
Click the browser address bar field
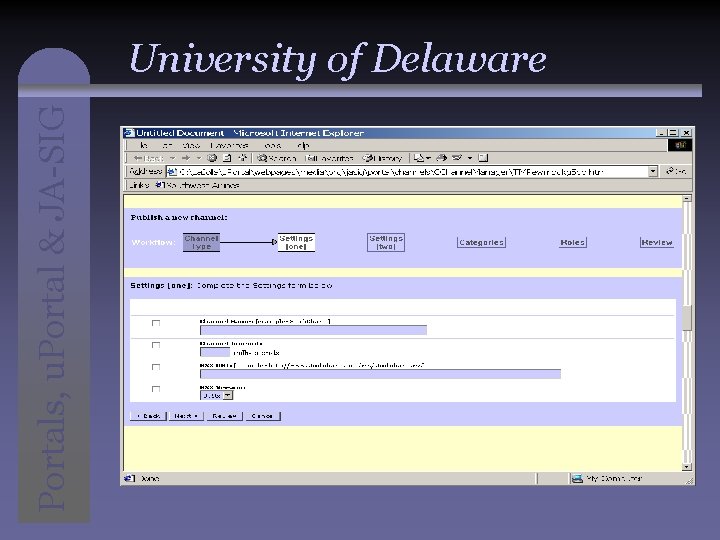(x=412, y=172)
